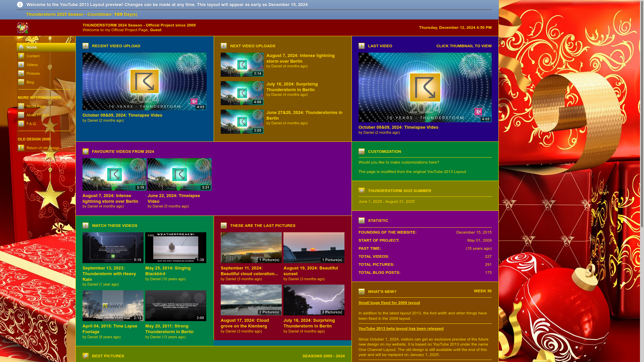This screenshot has width=644, height=362.
Task: Open the Videos sidebar menu item
Action: pyautogui.click(x=32, y=65)
